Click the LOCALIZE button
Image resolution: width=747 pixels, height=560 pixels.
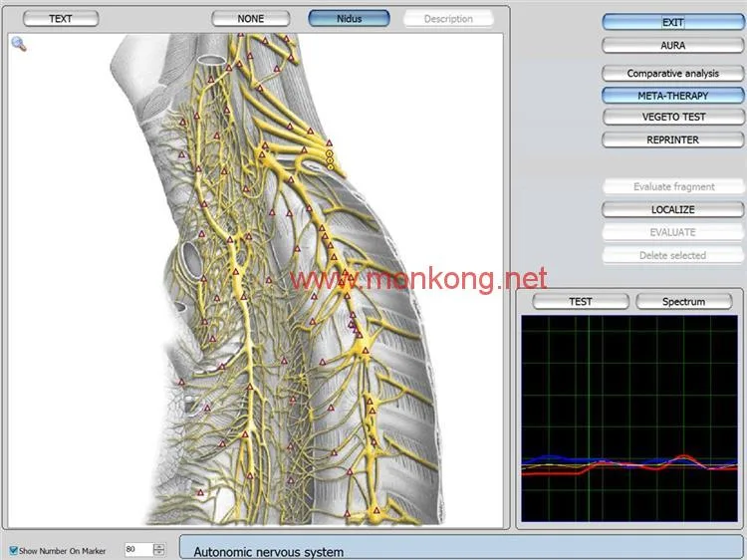pos(672,209)
